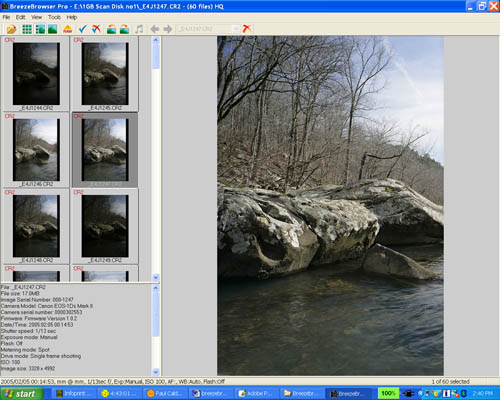Viewport: 500px width, 400px height.
Task: Switch to Infoprint taskbar button
Action: pos(73,394)
